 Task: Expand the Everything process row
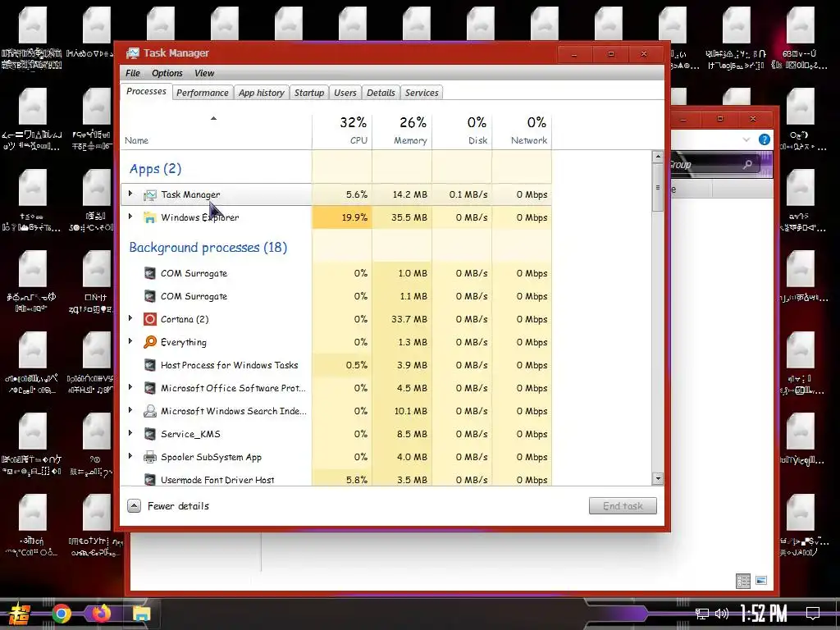(x=130, y=341)
